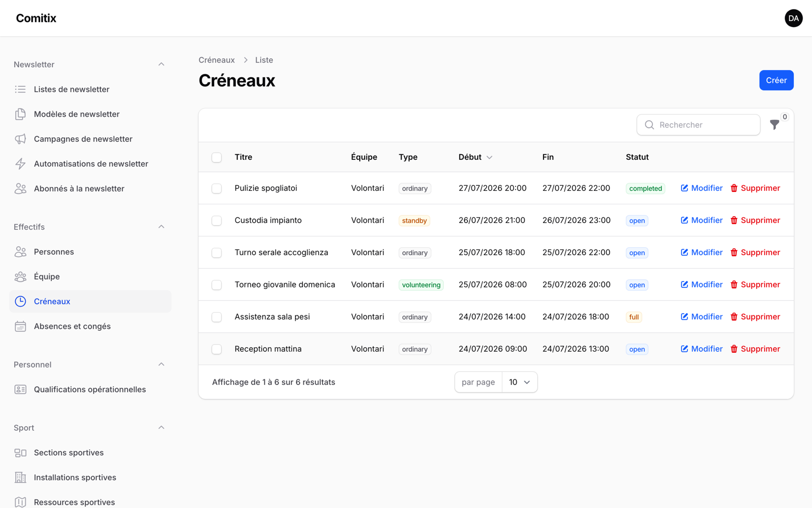812x508 pixels.
Task: Click Supprimer for Assistenza sala pesi
Action: pos(755,317)
